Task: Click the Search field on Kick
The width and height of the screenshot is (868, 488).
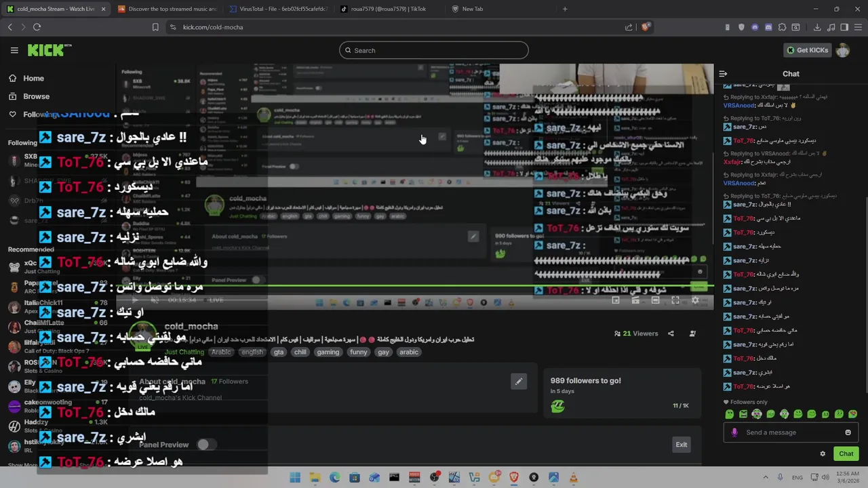Action: click(434, 50)
